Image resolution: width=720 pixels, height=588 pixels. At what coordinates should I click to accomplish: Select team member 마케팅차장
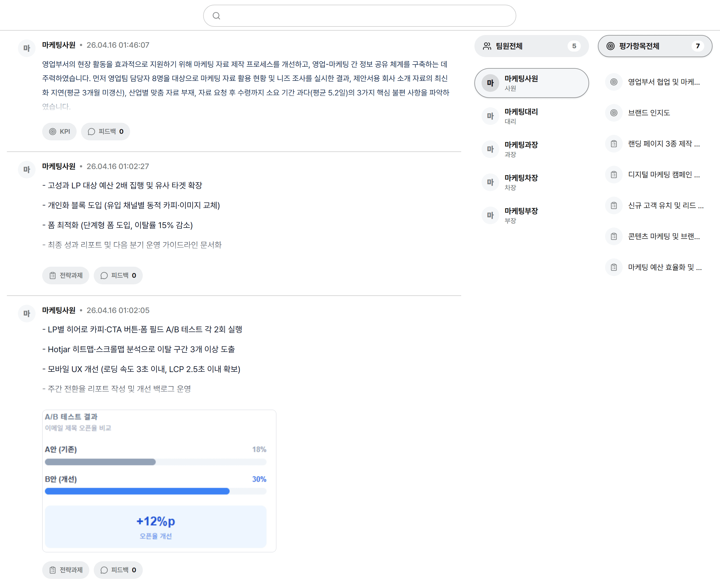click(531, 182)
